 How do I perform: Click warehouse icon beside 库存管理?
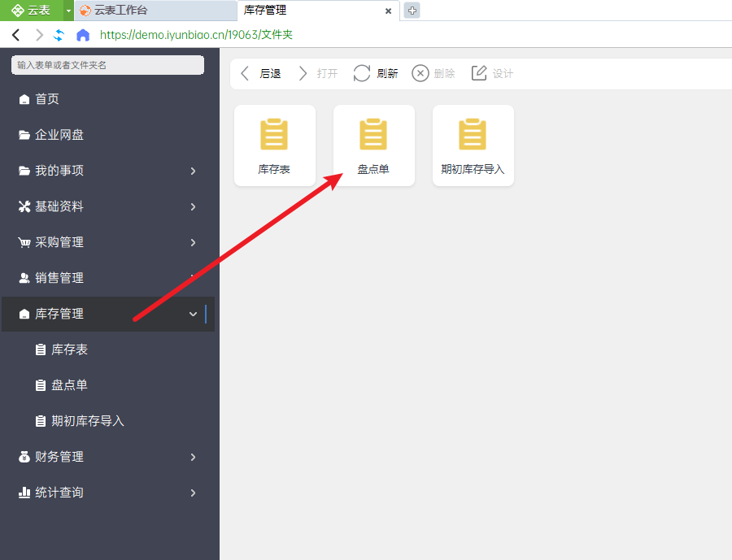24,314
